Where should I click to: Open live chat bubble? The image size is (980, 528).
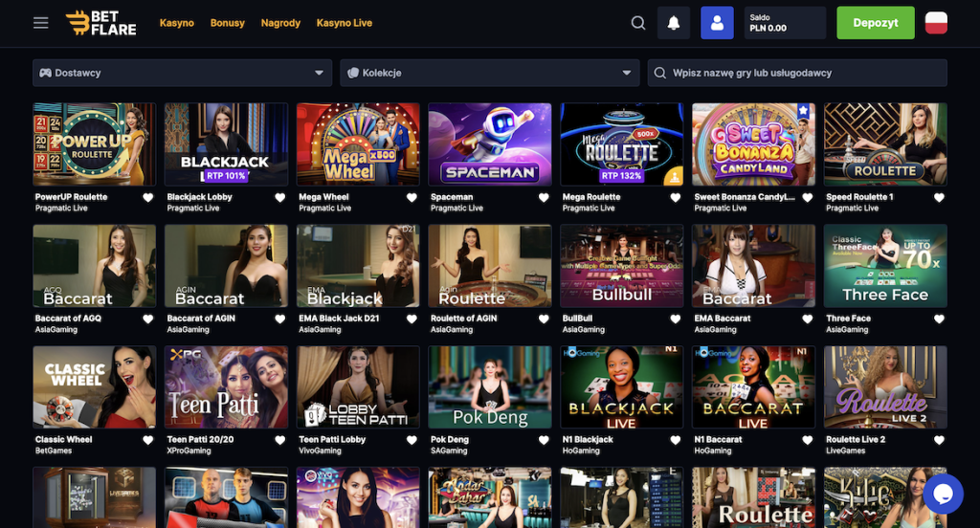pyautogui.click(x=943, y=494)
